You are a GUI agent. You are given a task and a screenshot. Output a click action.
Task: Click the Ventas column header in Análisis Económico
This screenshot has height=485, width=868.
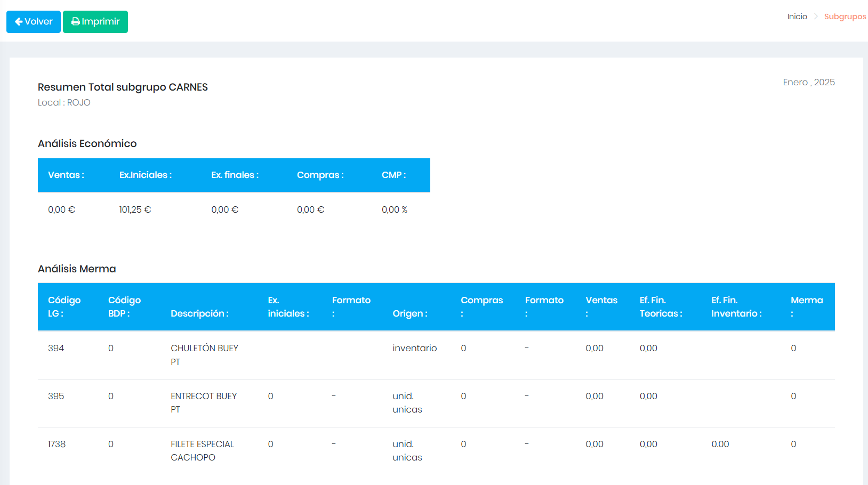66,175
